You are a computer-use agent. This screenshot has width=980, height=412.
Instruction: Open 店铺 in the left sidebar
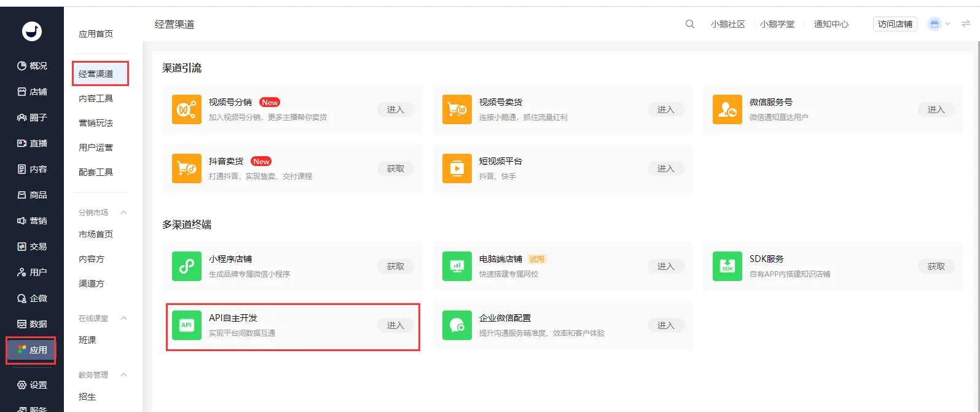click(32, 92)
